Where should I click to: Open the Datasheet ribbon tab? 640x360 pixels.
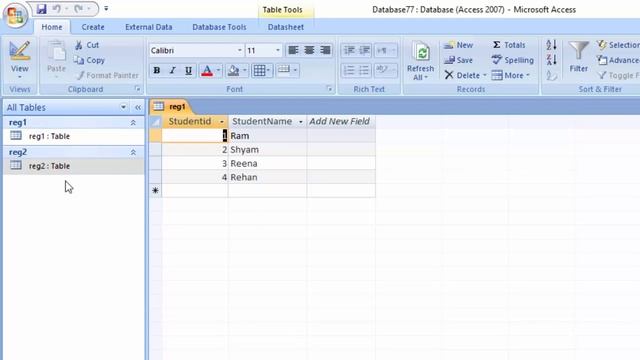[286, 27]
